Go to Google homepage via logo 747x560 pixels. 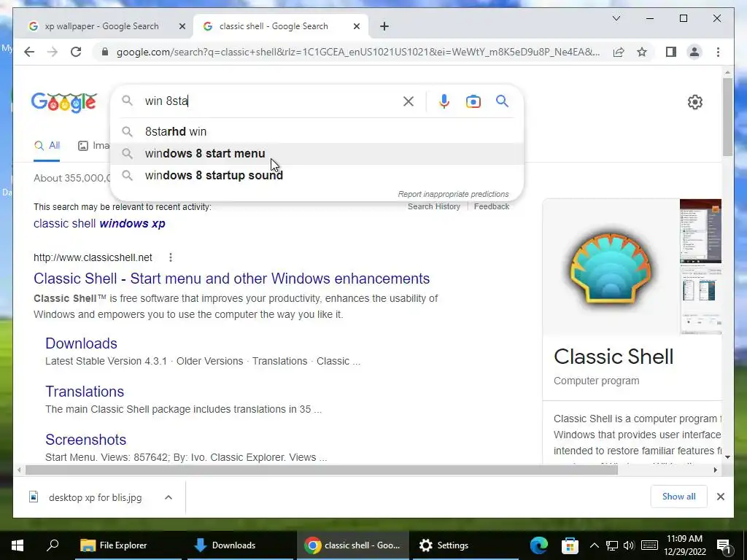64,102
